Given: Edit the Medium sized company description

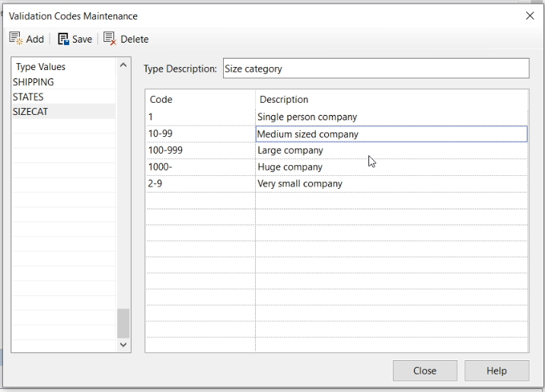Looking at the screenshot, I should pos(390,134).
